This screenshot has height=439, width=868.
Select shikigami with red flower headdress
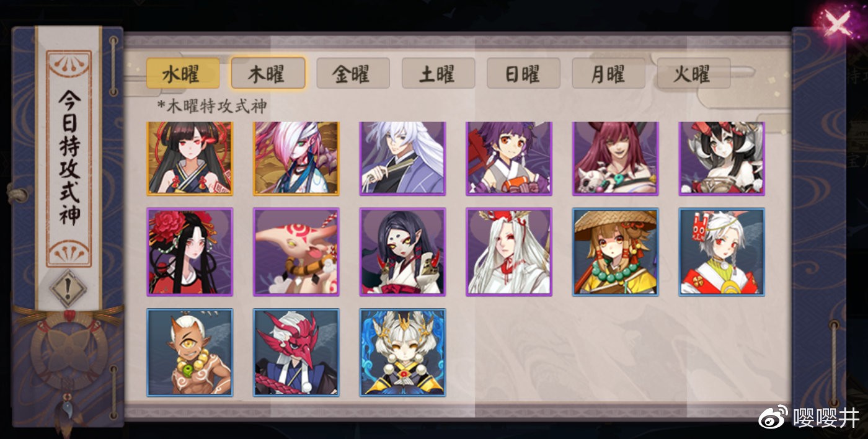[x=190, y=252]
